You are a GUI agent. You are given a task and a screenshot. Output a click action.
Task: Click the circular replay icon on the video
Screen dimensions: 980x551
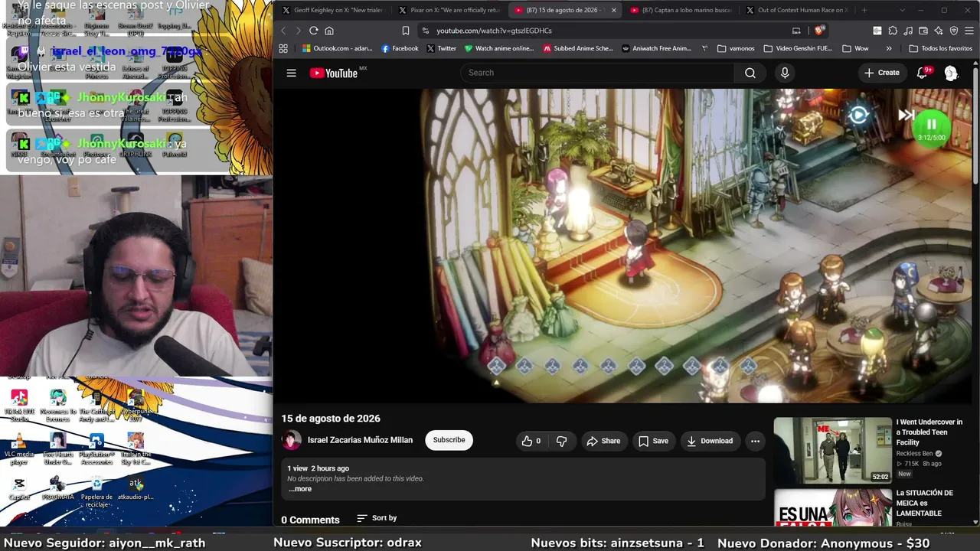pos(858,115)
